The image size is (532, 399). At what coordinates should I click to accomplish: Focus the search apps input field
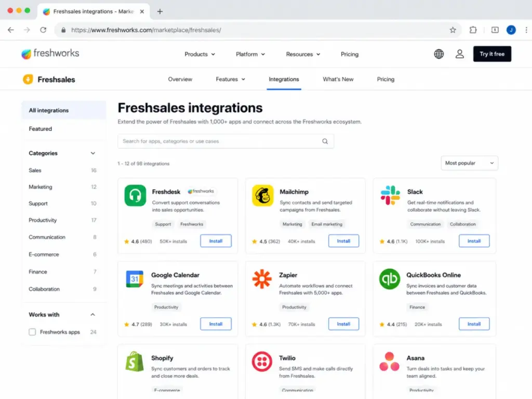coord(225,141)
